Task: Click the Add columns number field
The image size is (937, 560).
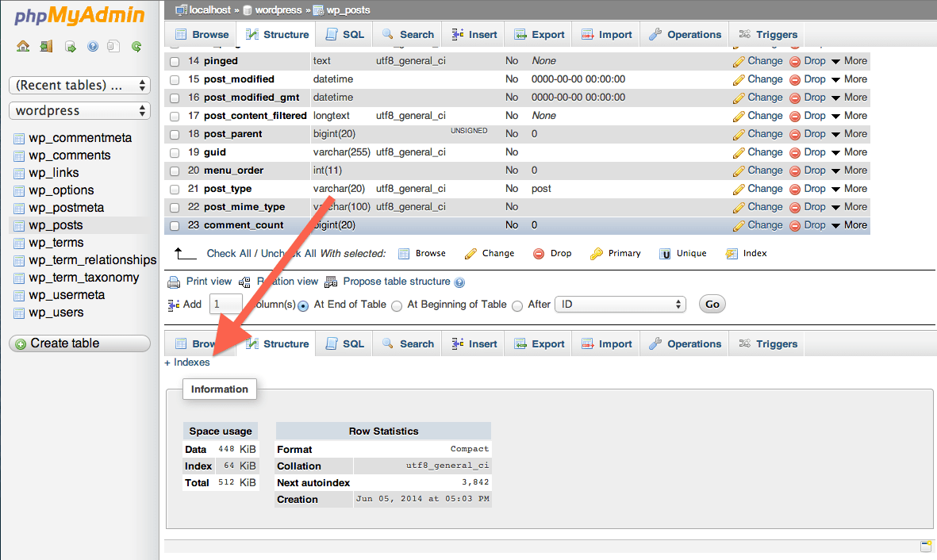Action: (x=226, y=305)
